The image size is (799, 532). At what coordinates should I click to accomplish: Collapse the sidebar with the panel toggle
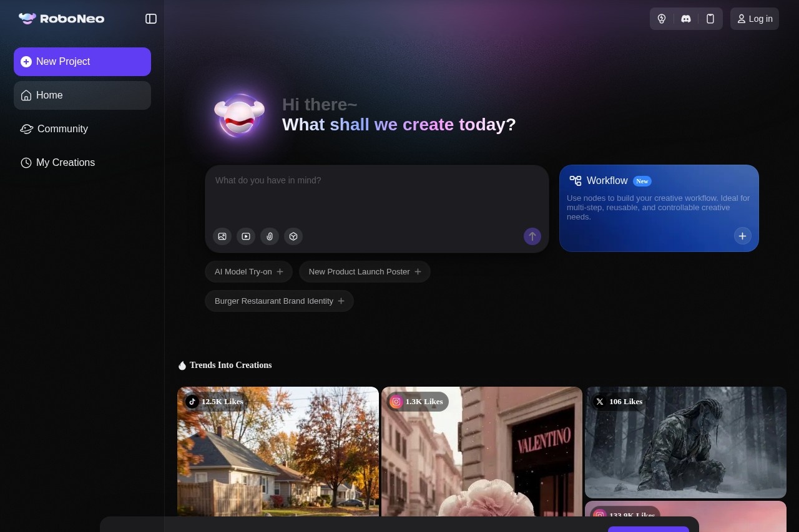coord(151,19)
